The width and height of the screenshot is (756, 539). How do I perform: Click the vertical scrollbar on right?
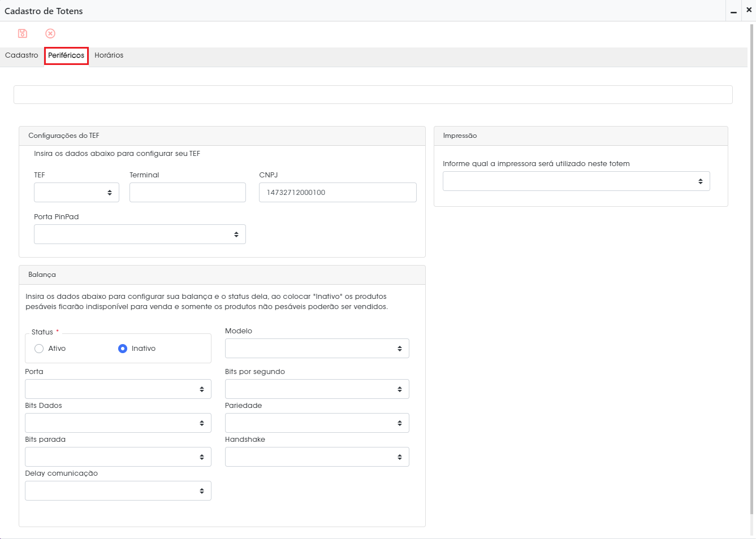coord(752,268)
